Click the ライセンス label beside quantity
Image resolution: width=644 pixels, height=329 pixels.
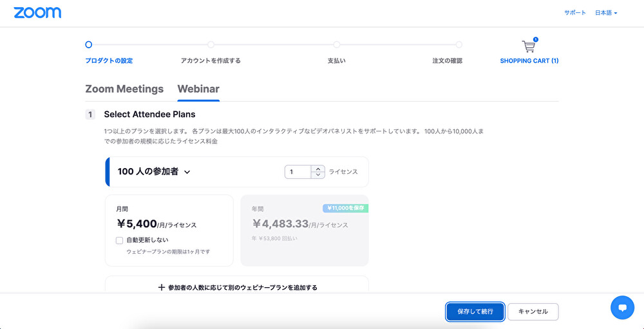[x=343, y=172]
